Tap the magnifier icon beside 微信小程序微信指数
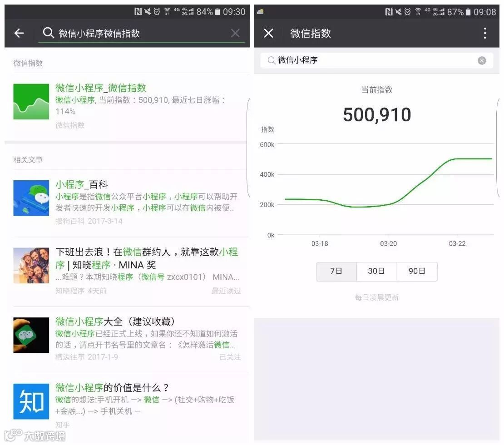This screenshot has height=445, width=504. [48, 33]
